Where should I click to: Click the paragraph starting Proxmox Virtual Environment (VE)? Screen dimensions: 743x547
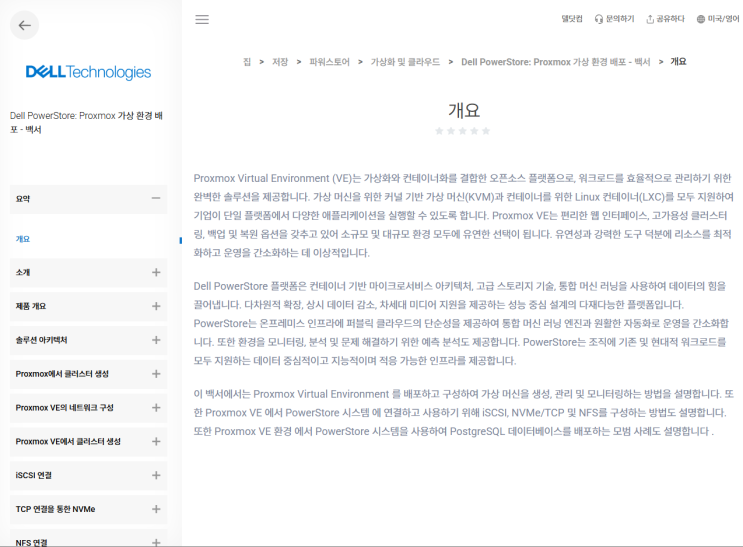[463, 216]
